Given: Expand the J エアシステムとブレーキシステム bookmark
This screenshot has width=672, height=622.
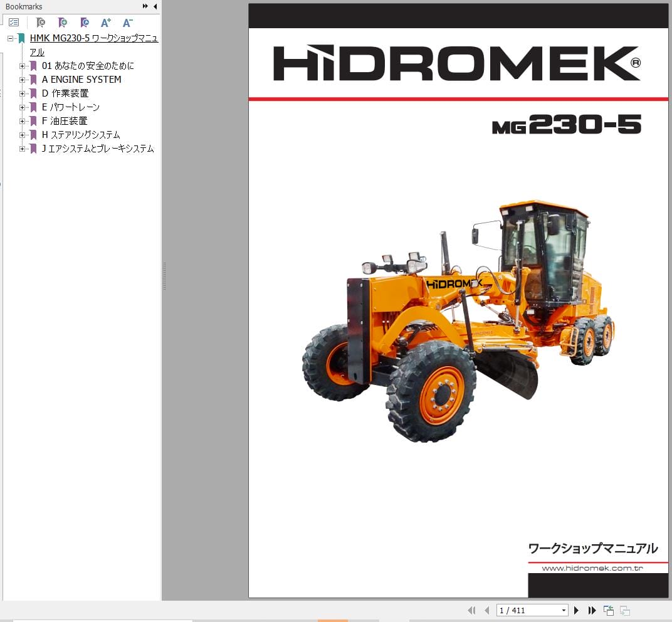Looking at the screenshot, I should pos(23,149).
